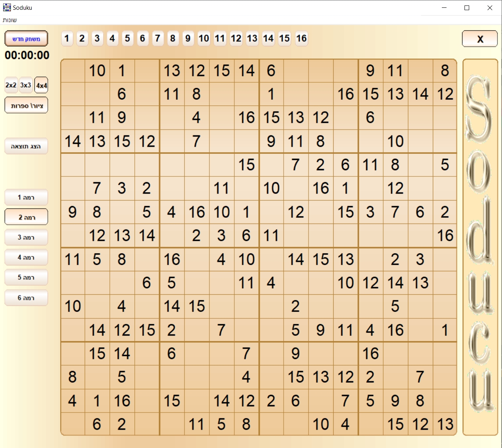Choose difficulty level רמה 4
Screen dimensions: 502x448
[26, 258]
